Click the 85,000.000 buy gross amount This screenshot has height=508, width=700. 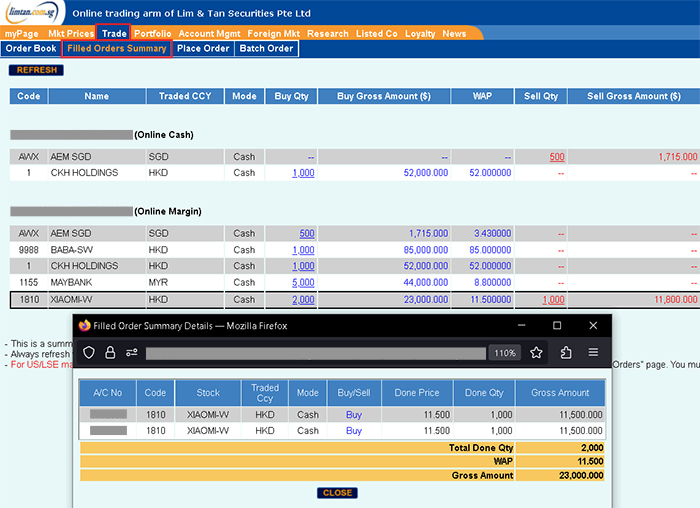pyautogui.click(x=425, y=250)
